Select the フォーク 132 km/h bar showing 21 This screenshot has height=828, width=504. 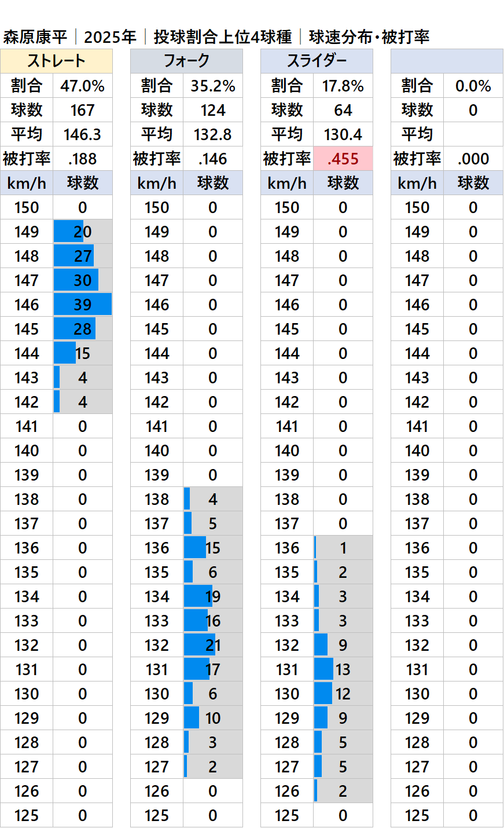tap(213, 645)
